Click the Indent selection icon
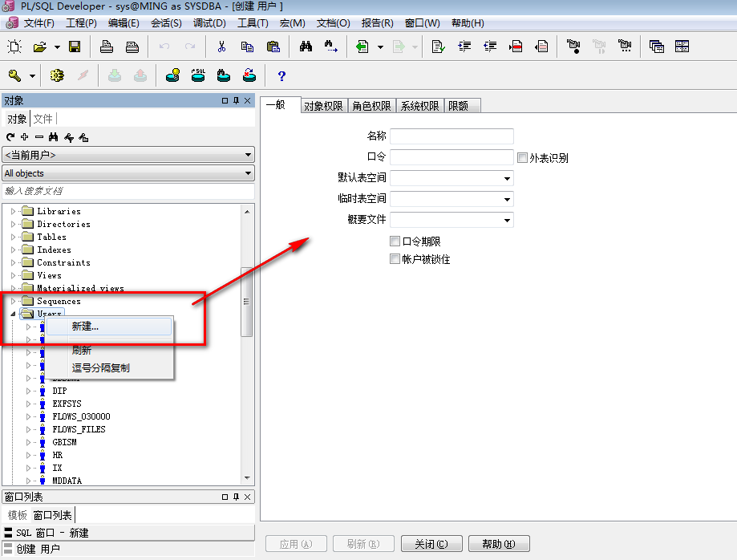The width and height of the screenshot is (737, 560). click(464, 46)
